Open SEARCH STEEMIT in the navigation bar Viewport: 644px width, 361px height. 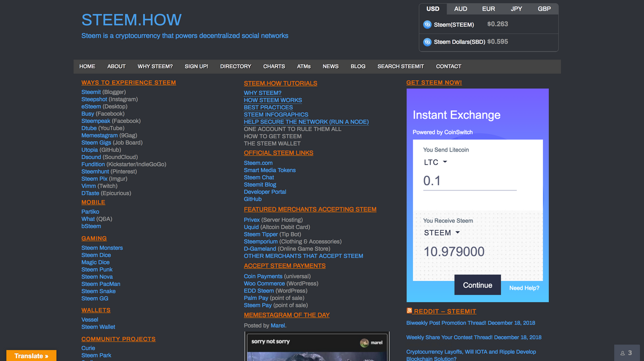click(400, 66)
